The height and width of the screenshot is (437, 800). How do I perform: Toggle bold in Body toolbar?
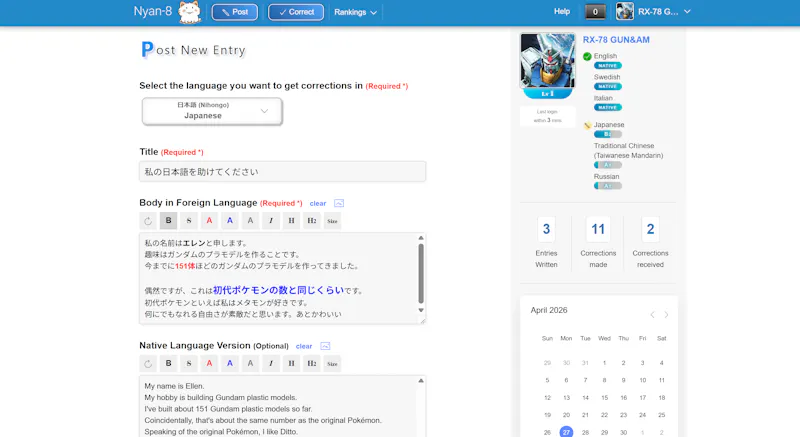click(x=168, y=221)
